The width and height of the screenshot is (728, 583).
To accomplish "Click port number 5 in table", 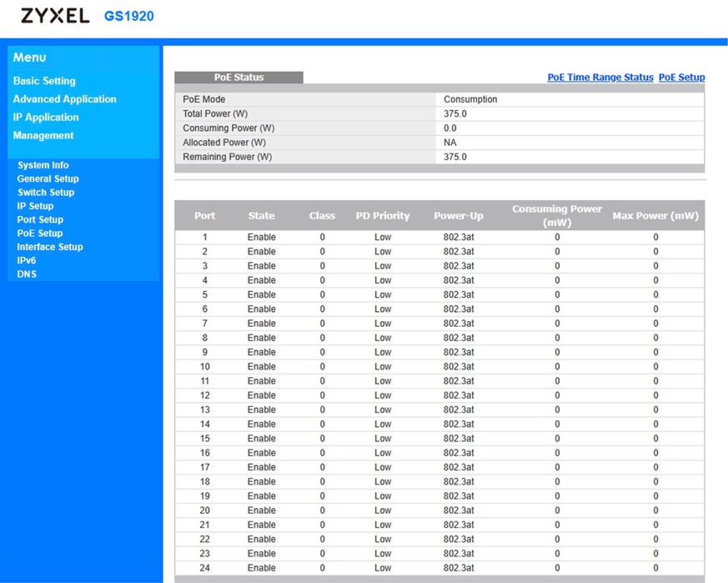I will click(x=205, y=294).
